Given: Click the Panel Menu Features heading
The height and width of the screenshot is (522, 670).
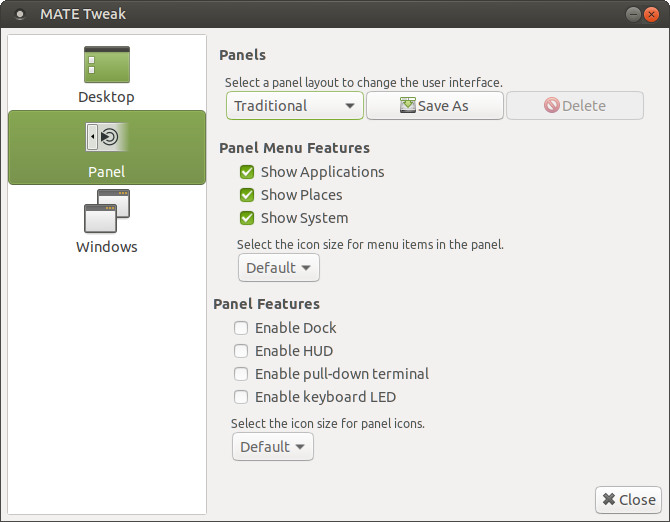Looking at the screenshot, I should click(x=294, y=148).
